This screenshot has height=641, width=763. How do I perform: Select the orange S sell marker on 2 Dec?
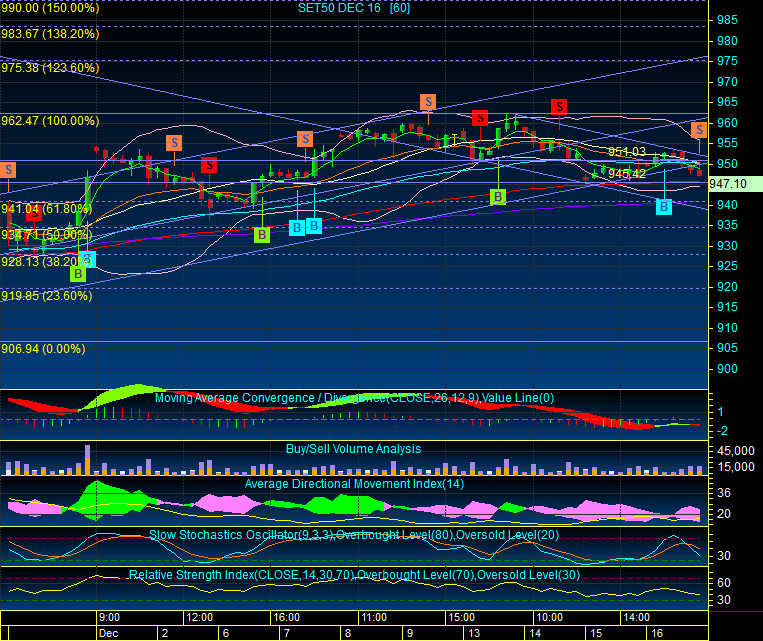[x=174, y=143]
